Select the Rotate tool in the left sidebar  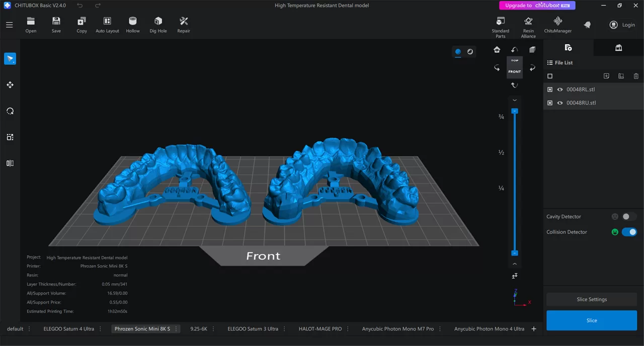(10, 111)
